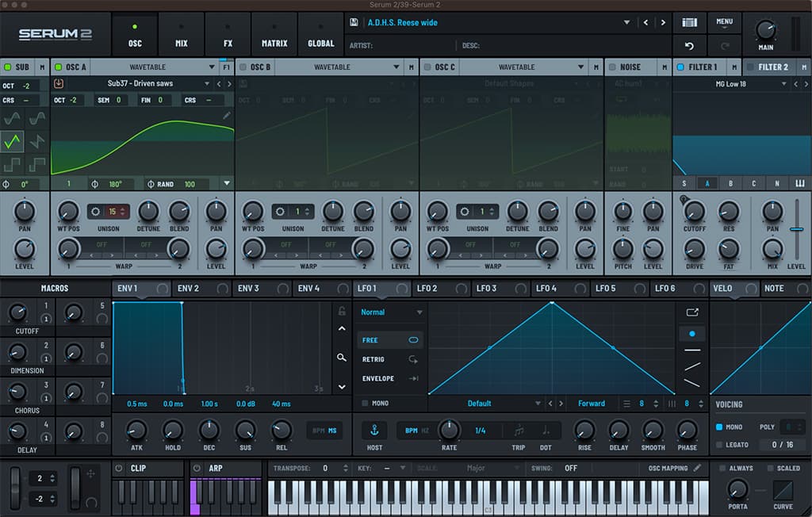Click the save preset floppy disk icon

pyautogui.click(x=354, y=22)
